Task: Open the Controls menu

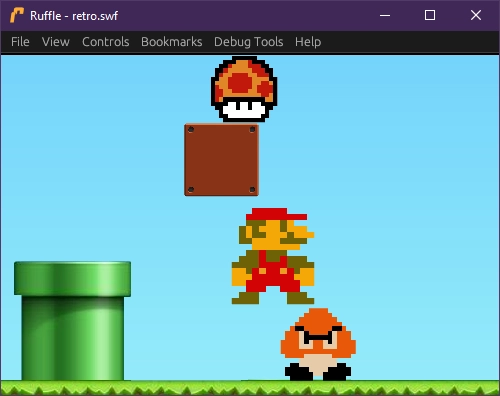Action: (106, 42)
